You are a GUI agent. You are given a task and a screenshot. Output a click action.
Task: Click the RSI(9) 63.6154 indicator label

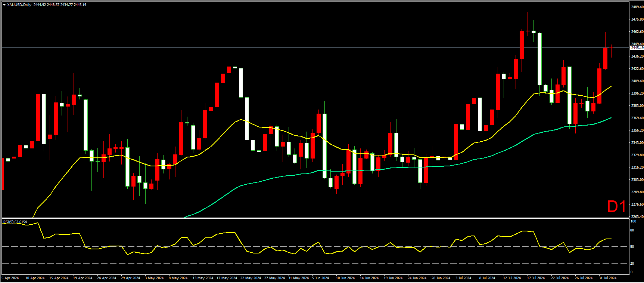[x=15, y=222]
